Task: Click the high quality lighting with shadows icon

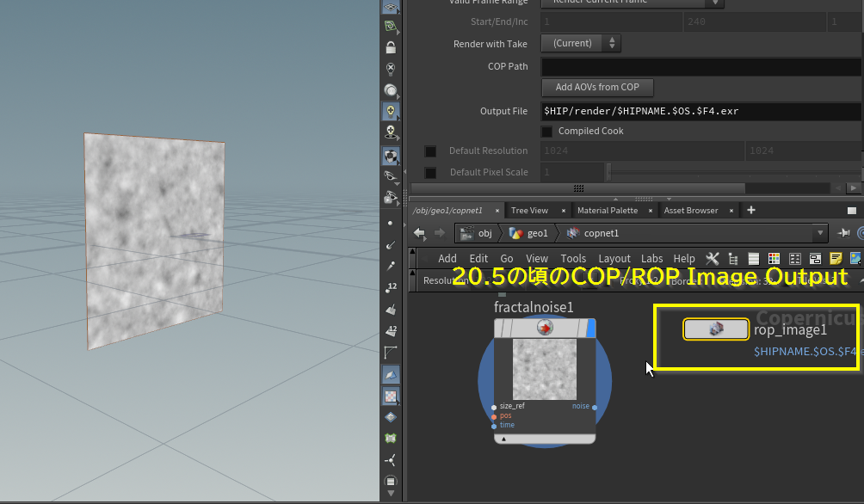Action: (391, 132)
